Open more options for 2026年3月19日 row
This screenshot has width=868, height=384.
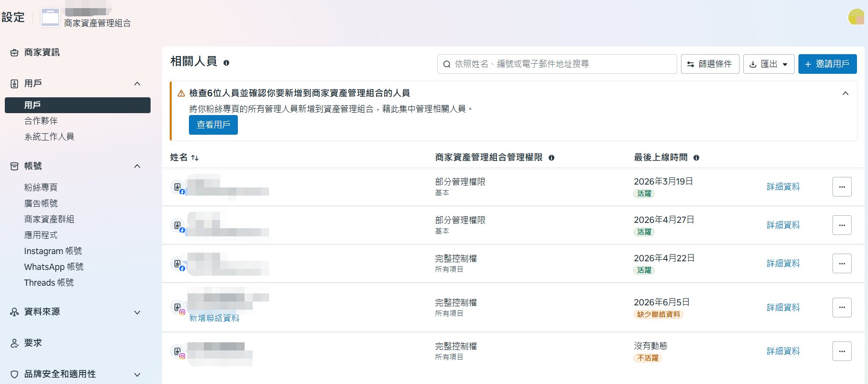842,187
